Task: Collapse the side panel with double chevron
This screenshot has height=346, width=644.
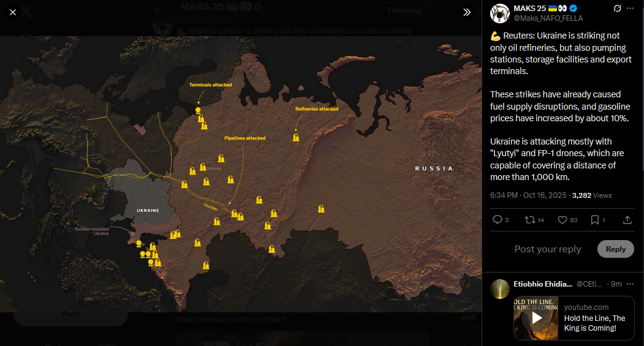Action: pos(467,12)
